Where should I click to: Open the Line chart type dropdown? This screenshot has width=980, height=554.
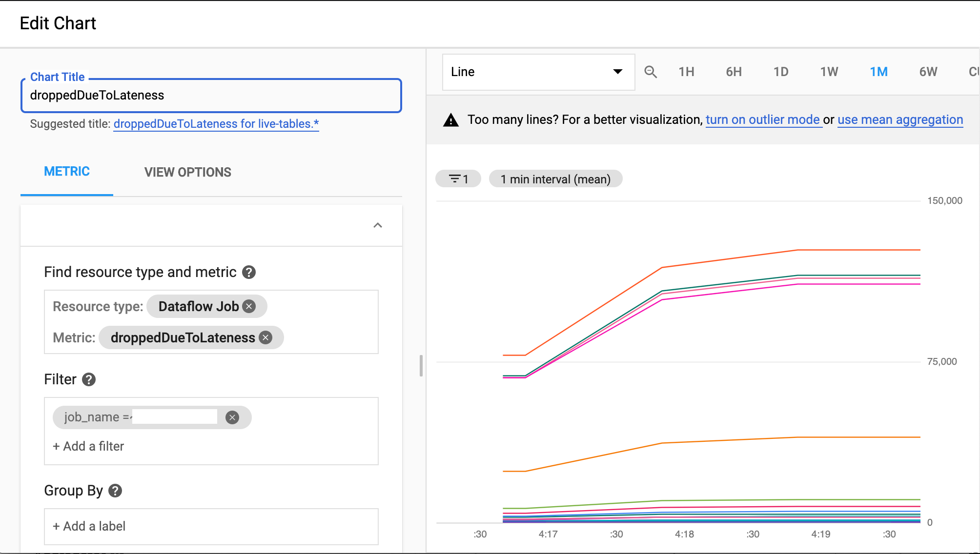[x=538, y=72]
